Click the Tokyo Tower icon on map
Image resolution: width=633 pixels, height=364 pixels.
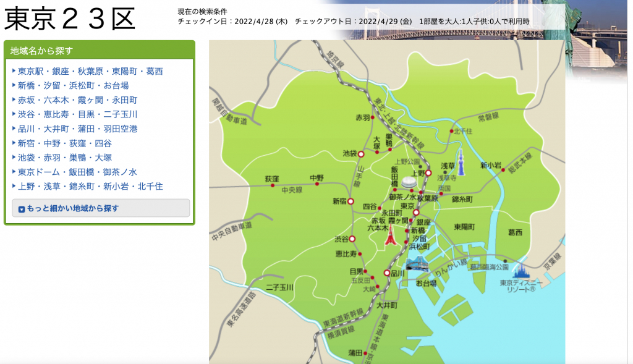(x=390, y=235)
